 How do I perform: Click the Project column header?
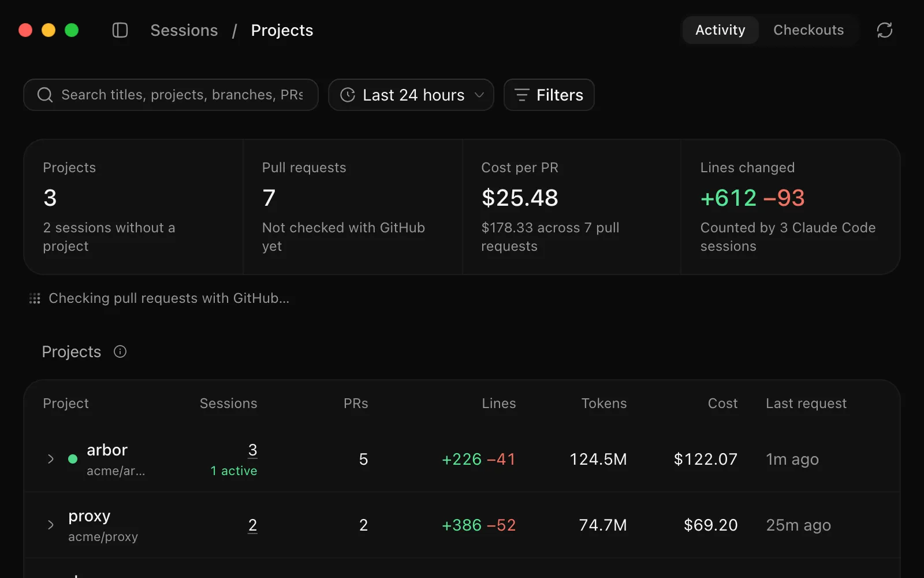coord(66,403)
